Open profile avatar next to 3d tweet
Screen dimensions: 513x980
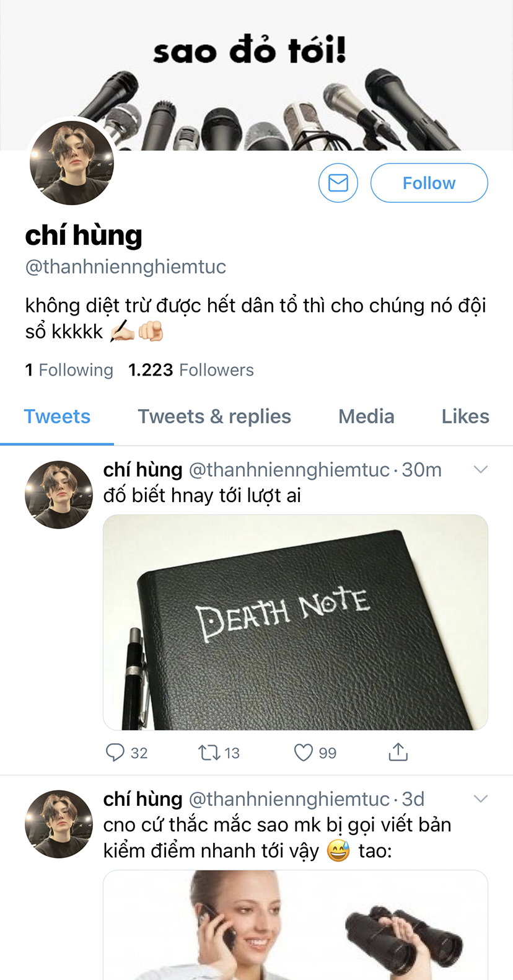pos(59,824)
